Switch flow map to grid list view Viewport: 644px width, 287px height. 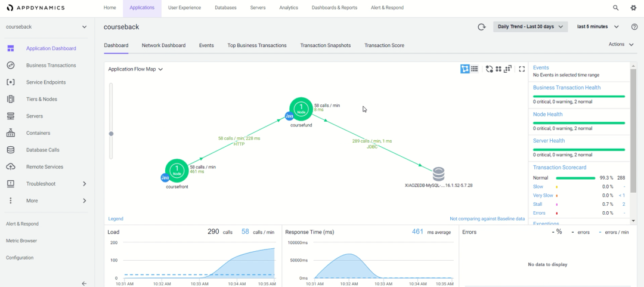click(475, 69)
